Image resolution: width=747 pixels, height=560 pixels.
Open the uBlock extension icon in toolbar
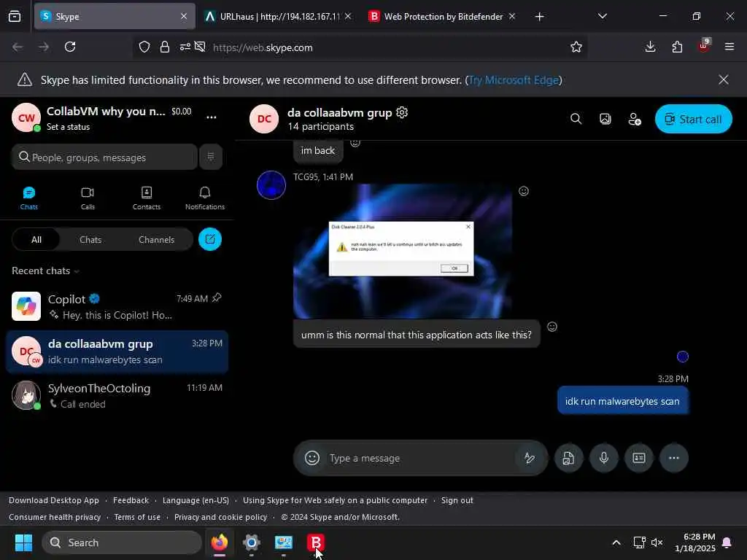(x=704, y=46)
